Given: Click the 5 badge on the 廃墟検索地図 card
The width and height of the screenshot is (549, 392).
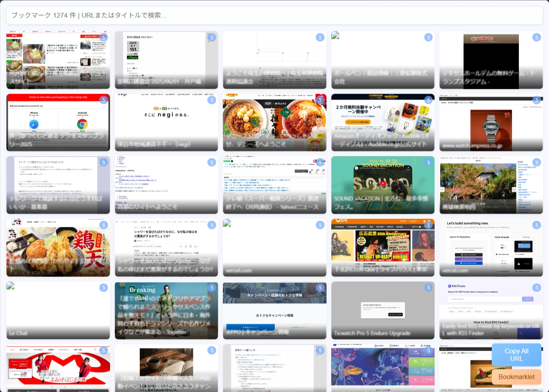Looking at the screenshot, I should point(537,162).
